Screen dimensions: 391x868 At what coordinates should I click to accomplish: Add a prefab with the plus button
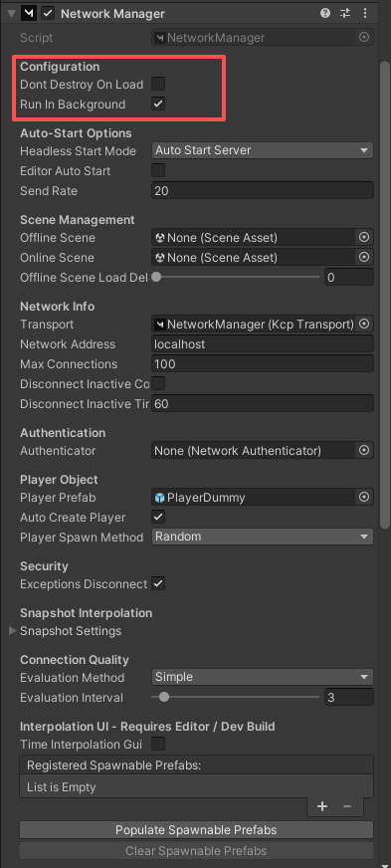(322, 806)
